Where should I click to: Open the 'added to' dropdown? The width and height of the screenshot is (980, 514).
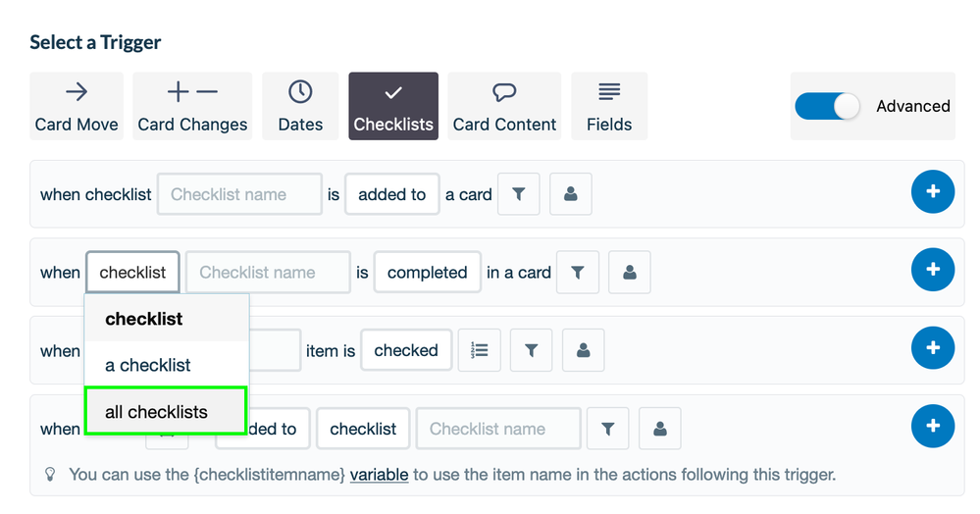(x=391, y=194)
